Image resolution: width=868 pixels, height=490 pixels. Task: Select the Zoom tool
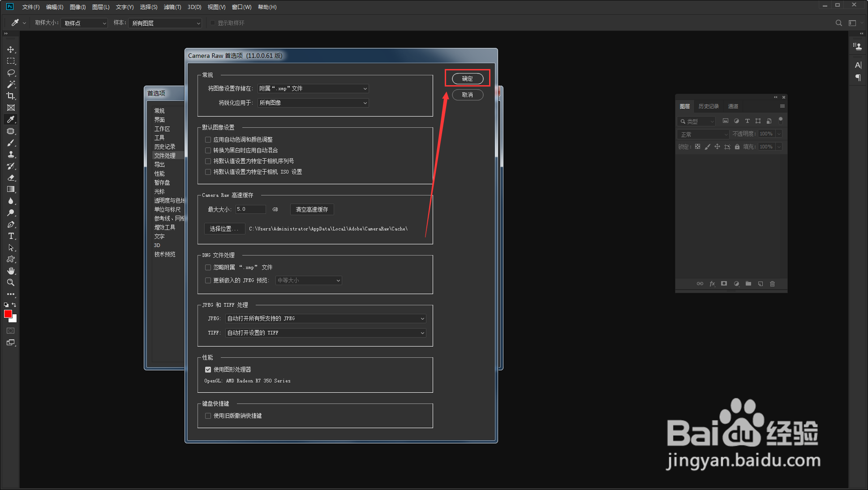(x=11, y=282)
